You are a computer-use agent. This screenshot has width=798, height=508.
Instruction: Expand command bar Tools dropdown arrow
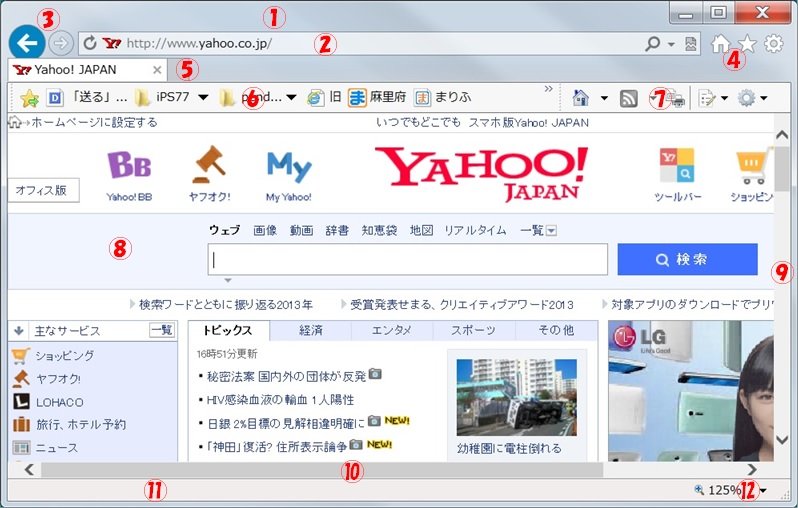coord(764,98)
